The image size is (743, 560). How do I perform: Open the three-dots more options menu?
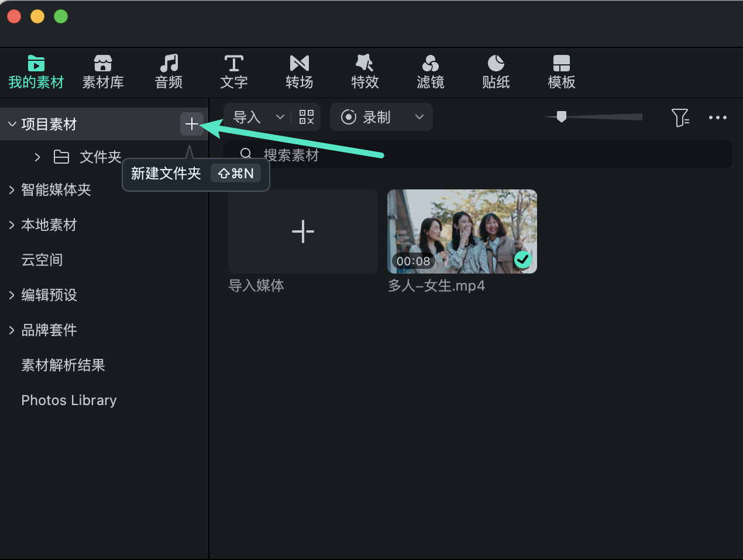pyautogui.click(x=718, y=117)
